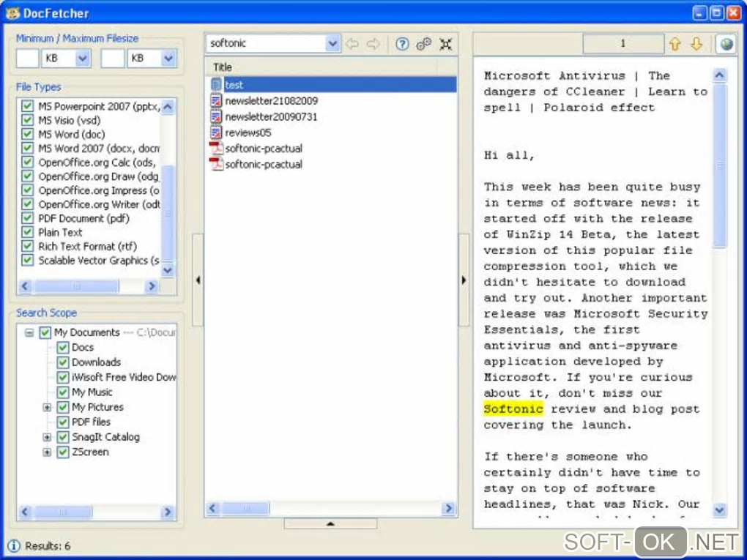This screenshot has height=560, width=747.
Task: Click the minimum filesize input field
Action: pyautogui.click(x=28, y=58)
